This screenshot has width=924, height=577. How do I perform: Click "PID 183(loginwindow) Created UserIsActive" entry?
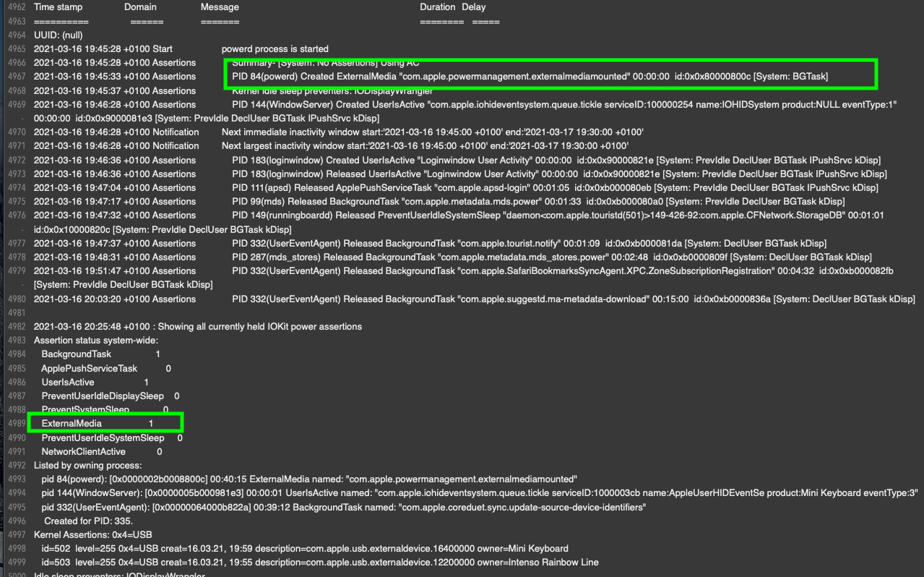(556, 161)
